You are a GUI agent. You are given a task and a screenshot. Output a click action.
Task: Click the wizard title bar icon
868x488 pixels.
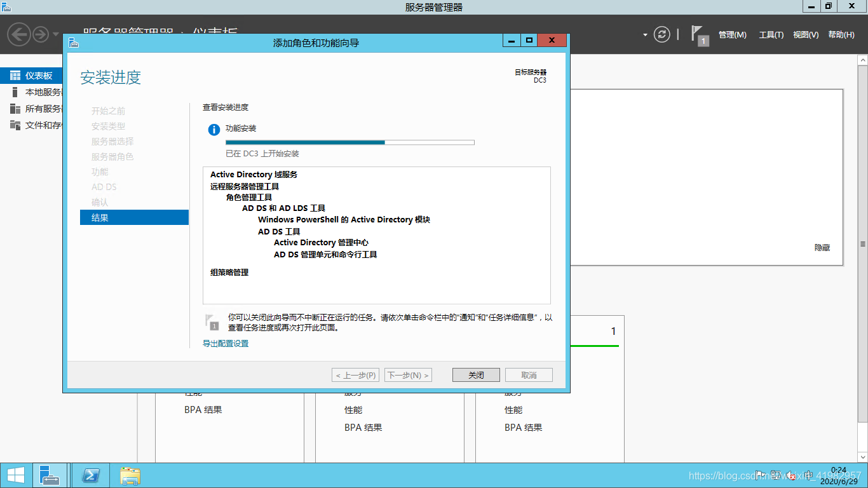click(74, 43)
